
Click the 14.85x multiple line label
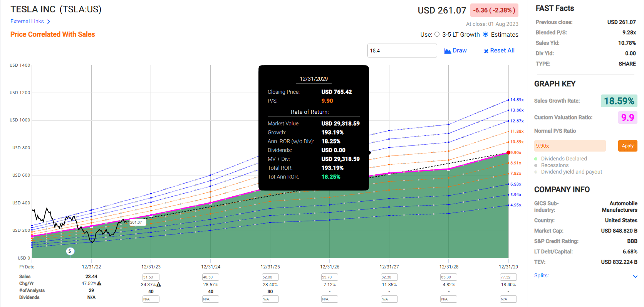click(517, 100)
